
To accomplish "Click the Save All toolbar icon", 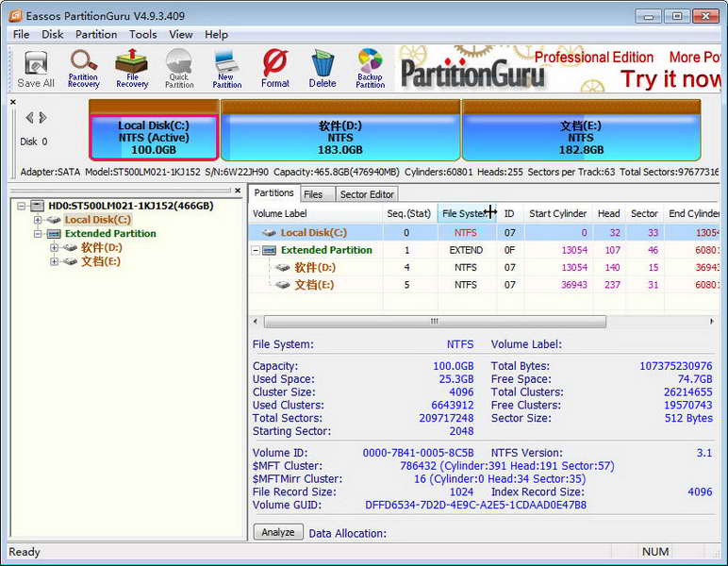I will pos(36,69).
